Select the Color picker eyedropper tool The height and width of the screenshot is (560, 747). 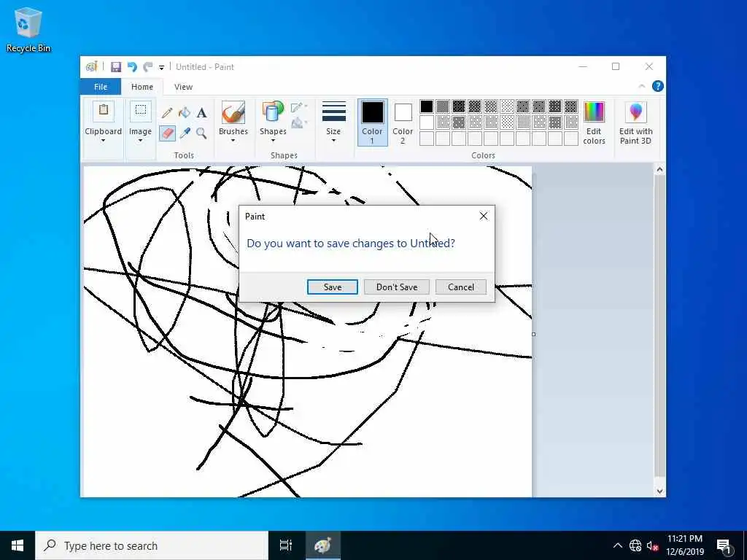click(185, 133)
